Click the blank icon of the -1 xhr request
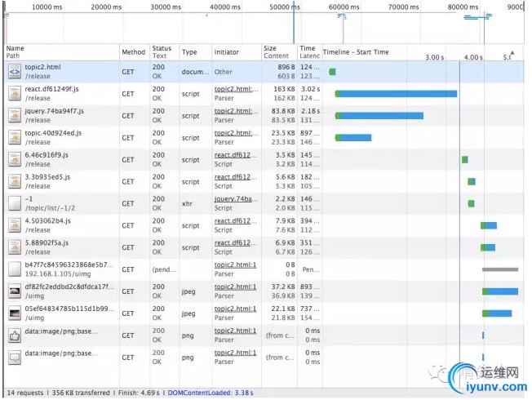Image resolution: width=532 pixels, height=400 pixels. (15, 203)
